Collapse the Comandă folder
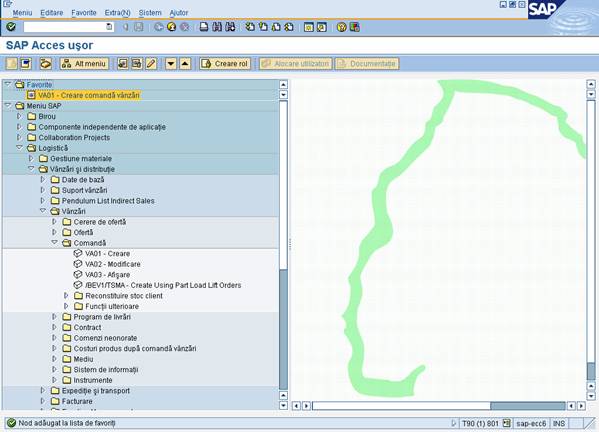Viewport: 599px width, 432px height. (55, 242)
